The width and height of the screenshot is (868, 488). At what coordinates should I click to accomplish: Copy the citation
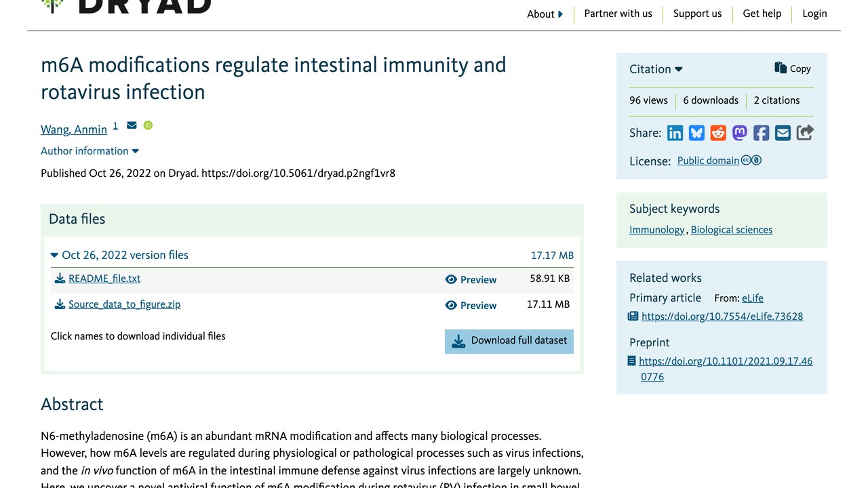[793, 68]
